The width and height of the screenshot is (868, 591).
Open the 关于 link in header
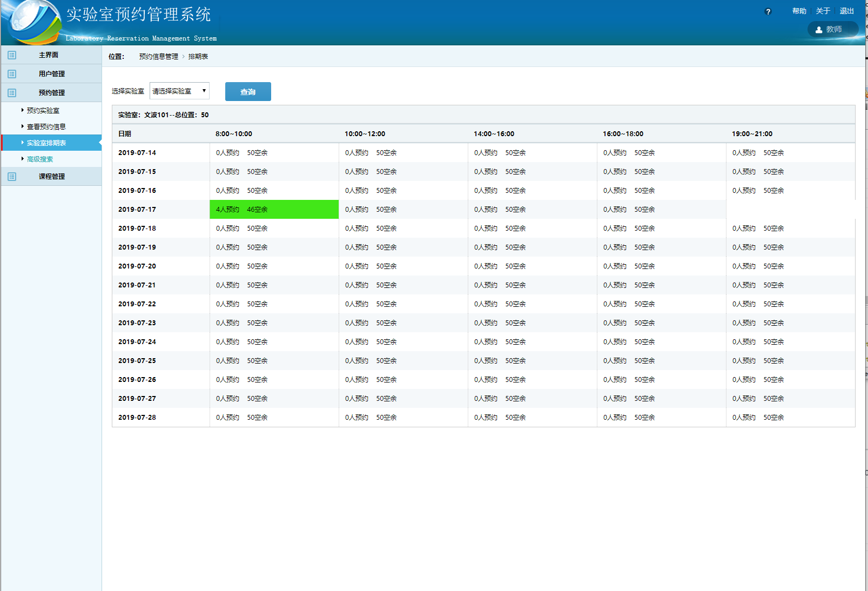pos(823,11)
